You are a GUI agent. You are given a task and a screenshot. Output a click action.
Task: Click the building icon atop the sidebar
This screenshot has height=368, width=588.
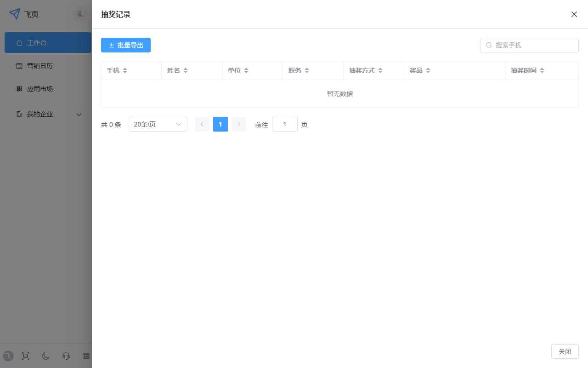point(80,14)
